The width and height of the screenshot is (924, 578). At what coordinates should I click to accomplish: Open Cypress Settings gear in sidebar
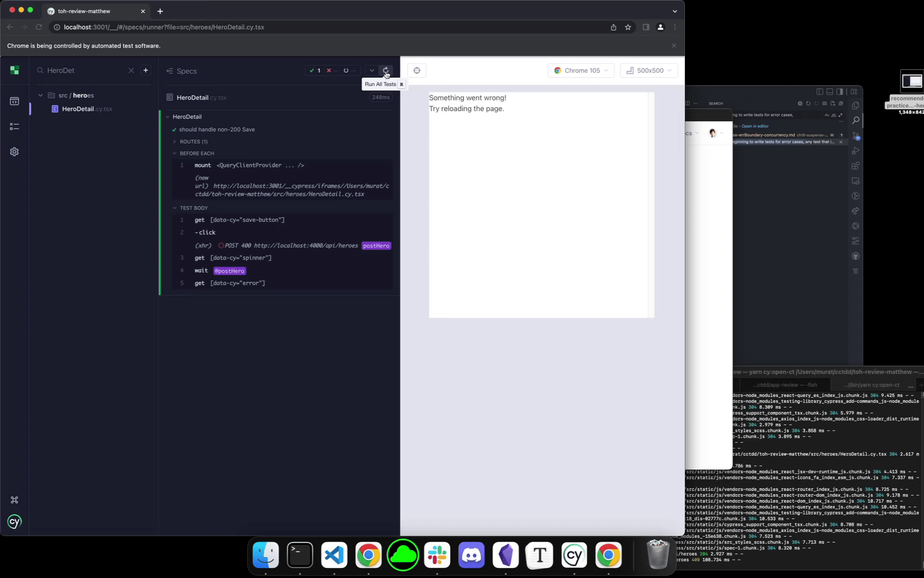coord(14,152)
